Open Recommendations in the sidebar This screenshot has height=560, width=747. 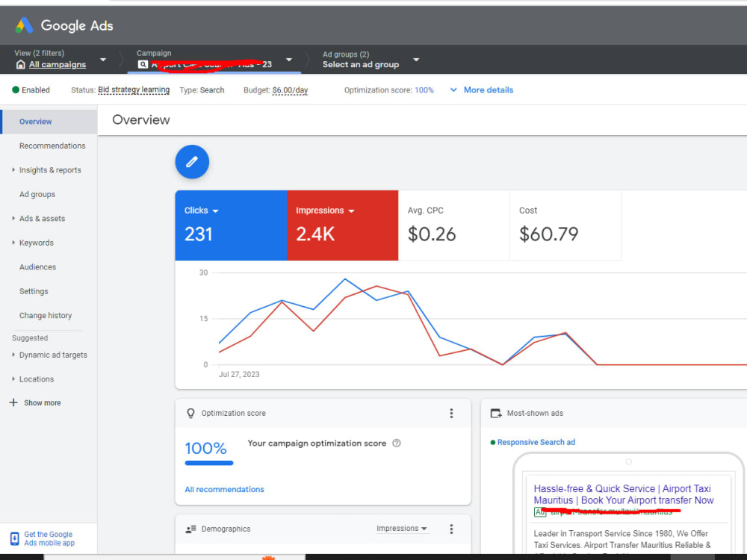tap(52, 146)
